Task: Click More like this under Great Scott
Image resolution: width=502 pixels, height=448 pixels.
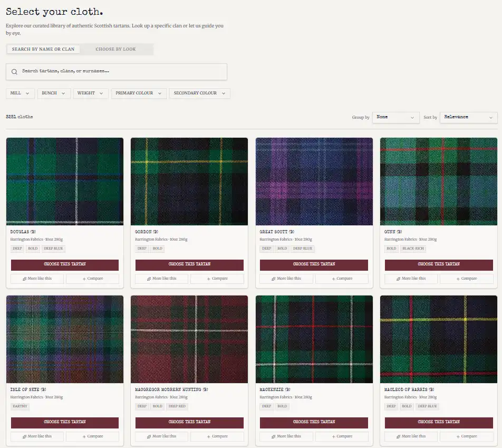Action: [x=286, y=279]
